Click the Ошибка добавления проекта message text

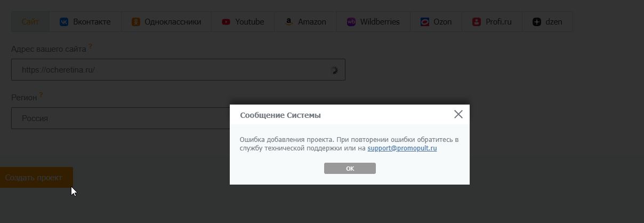pos(349,144)
